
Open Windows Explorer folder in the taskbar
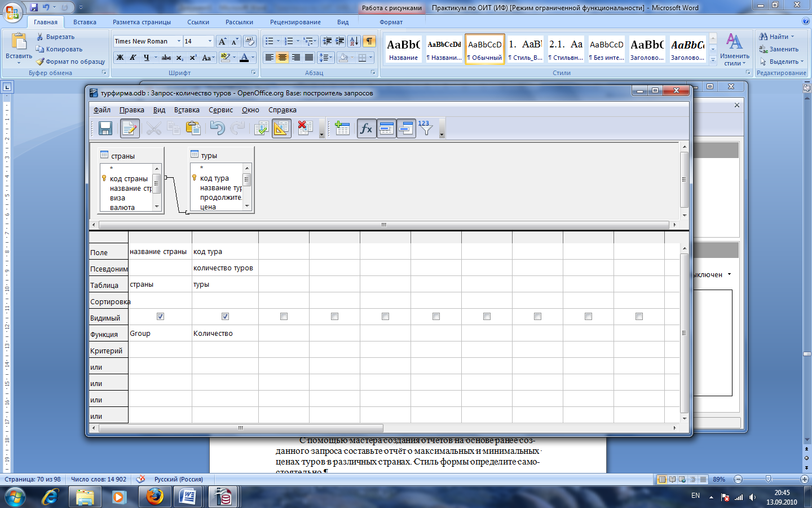click(x=85, y=497)
